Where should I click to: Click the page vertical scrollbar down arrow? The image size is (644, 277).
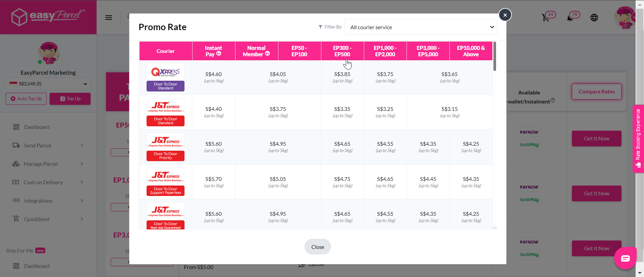(640, 273)
